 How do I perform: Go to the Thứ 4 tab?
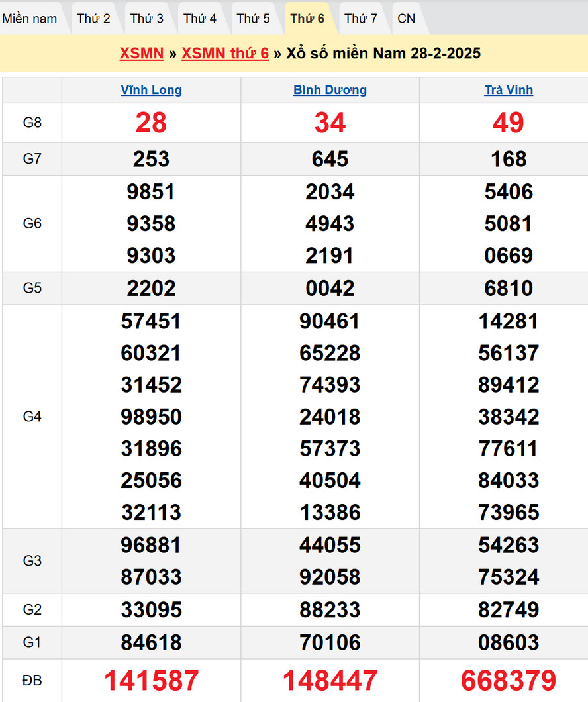click(x=200, y=19)
